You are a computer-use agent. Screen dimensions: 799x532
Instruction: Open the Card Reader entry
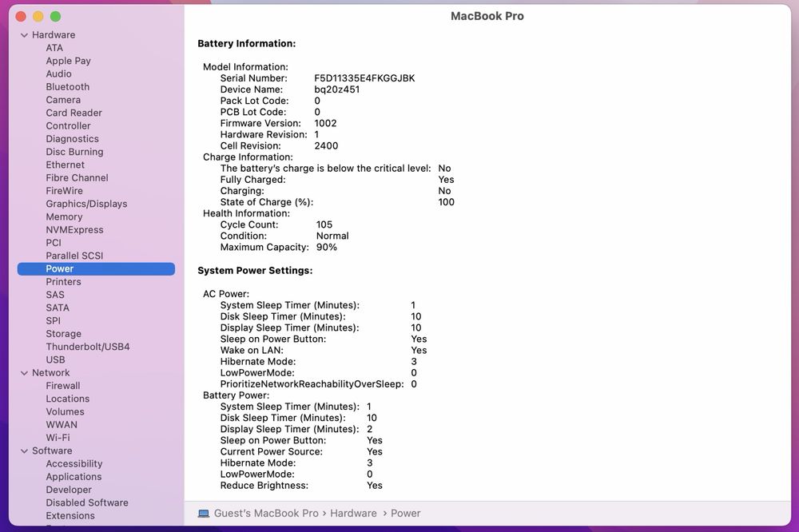(74, 113)
